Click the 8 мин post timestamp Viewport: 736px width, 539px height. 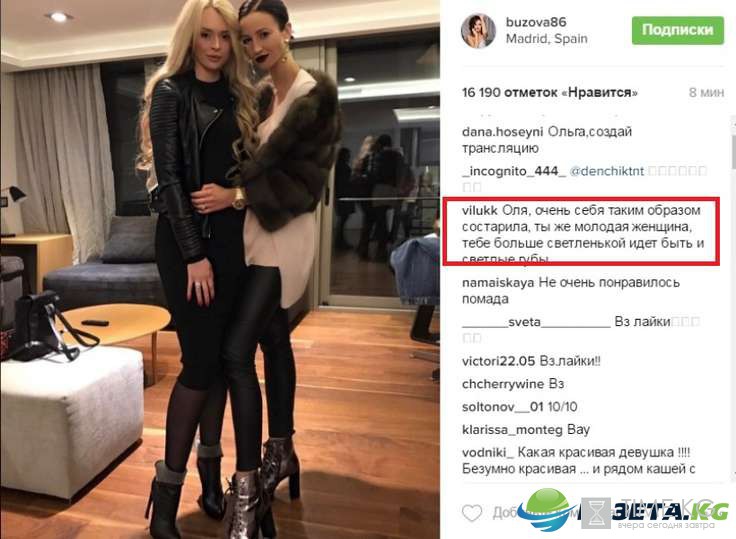pyautogui.click(x=706, y=92)
